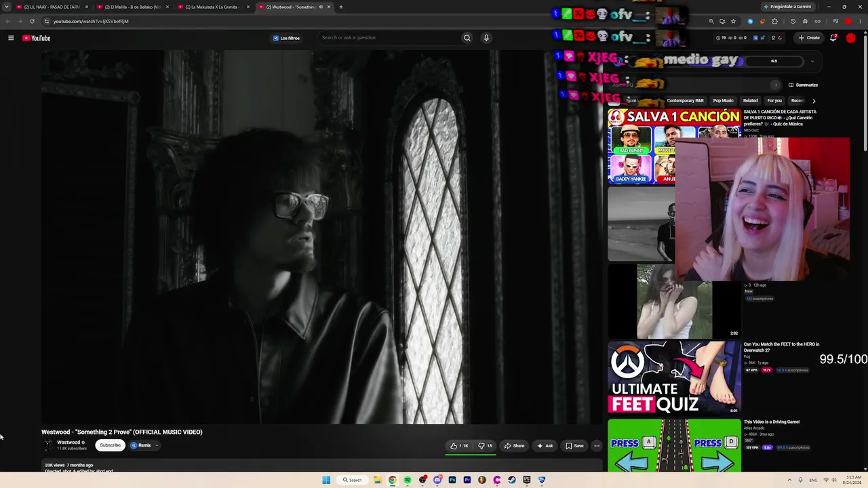Click the Ask button

coord(545,446)
